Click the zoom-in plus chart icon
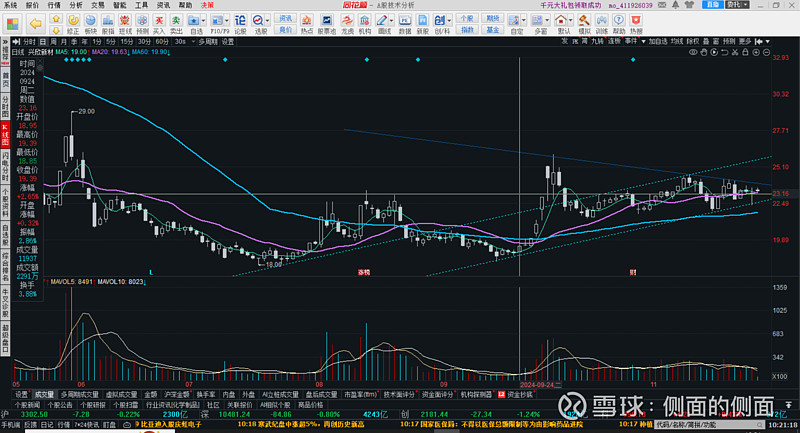 [756, 52]
